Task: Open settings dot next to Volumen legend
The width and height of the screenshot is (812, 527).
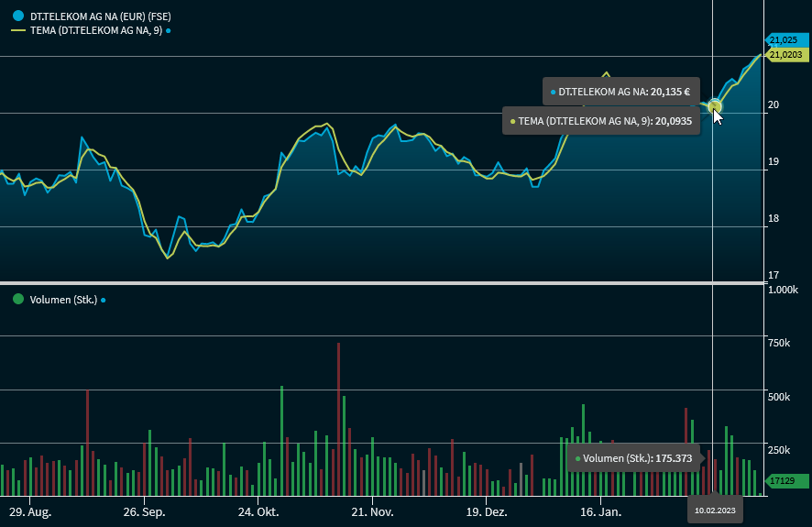Action: pos(103,300)
